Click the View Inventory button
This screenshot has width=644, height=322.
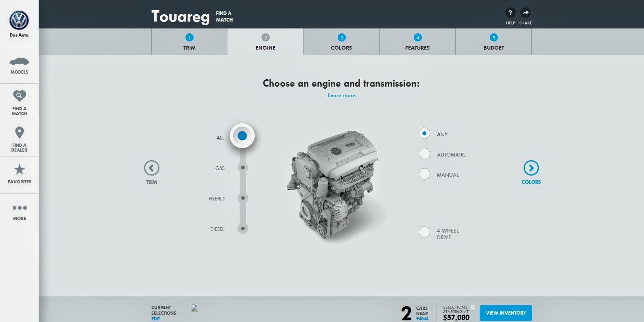pos(506,313)
